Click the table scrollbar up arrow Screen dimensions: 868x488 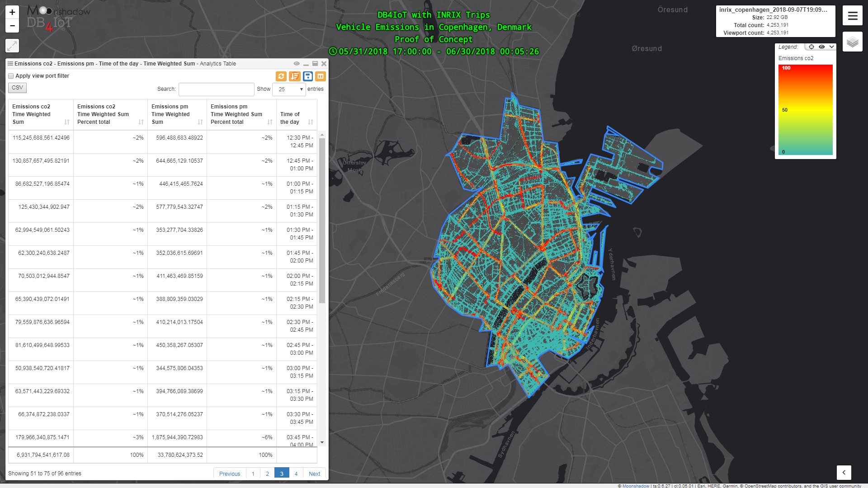point(322,134)
